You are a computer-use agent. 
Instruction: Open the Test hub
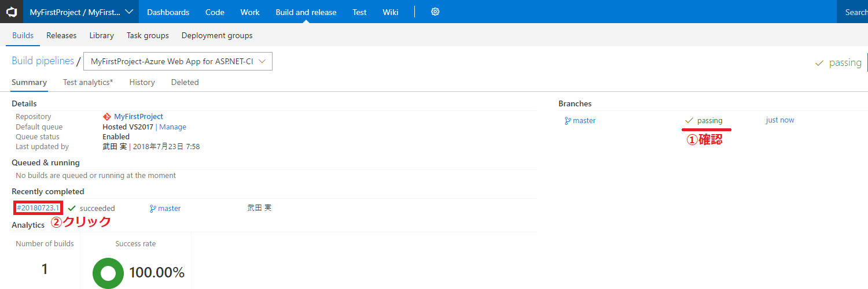pos(359,12)
